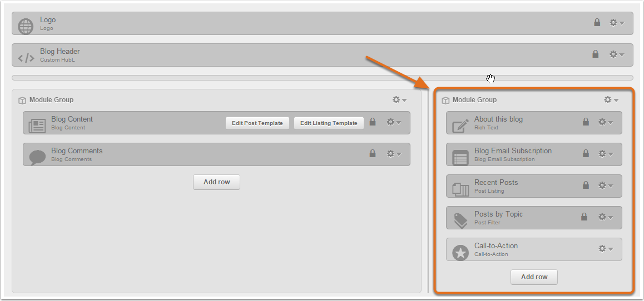Click the left Module Group heading text

point(51,99)
